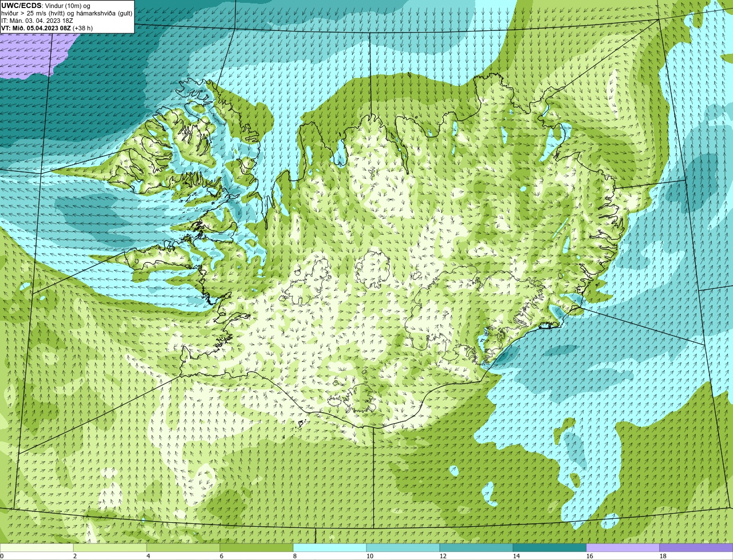Pick the medium green 4–6 m/s legend swatch
Screen dimensions: 733x560
coord(183,547)
